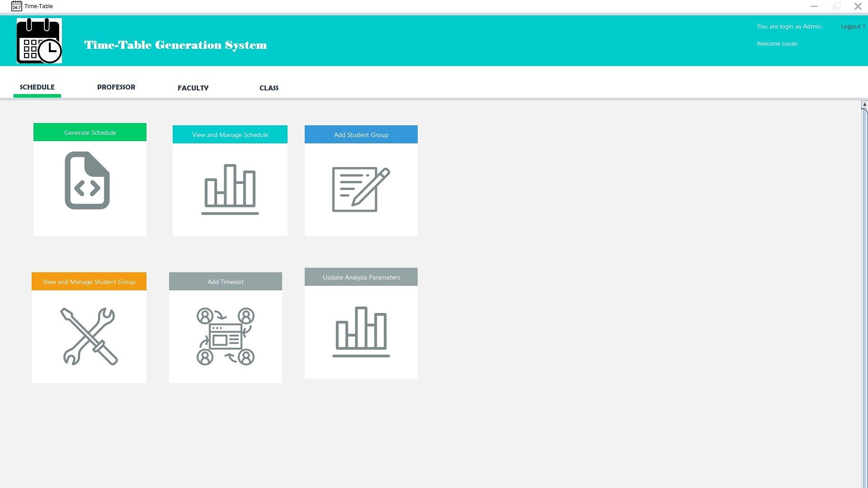This screenshot has height=488, width=868.
Task: Open the SCHEDULE tab
Action: click(x=37, y=87)
